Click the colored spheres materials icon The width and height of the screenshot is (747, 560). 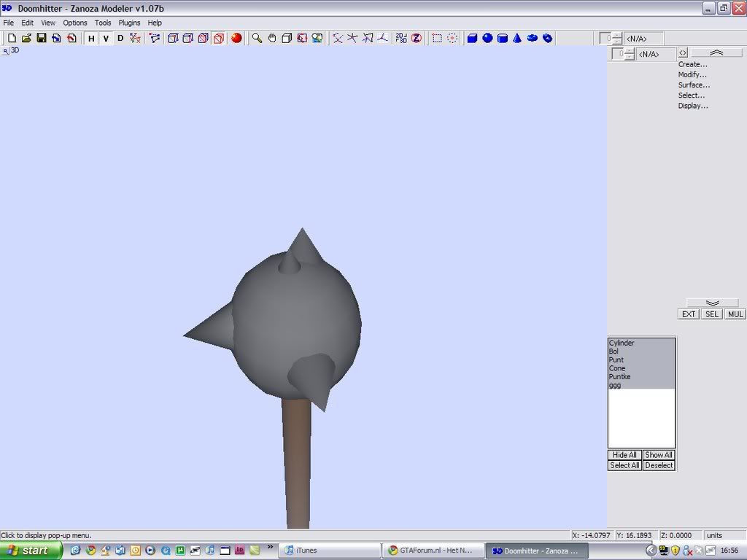click(x=317, y=38)
